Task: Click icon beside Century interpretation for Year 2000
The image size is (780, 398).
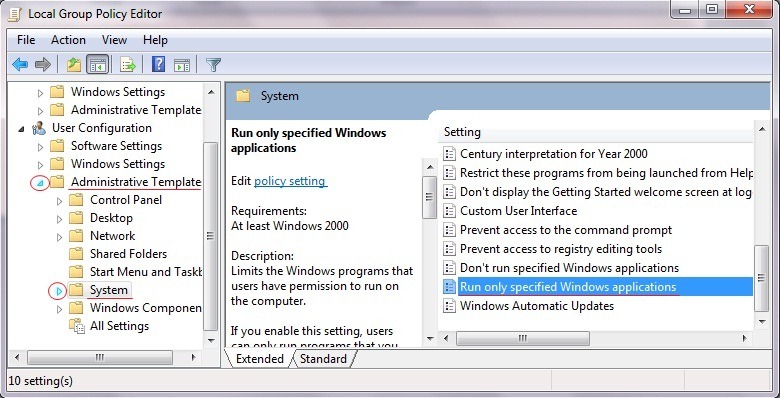Action: (449, 154)
